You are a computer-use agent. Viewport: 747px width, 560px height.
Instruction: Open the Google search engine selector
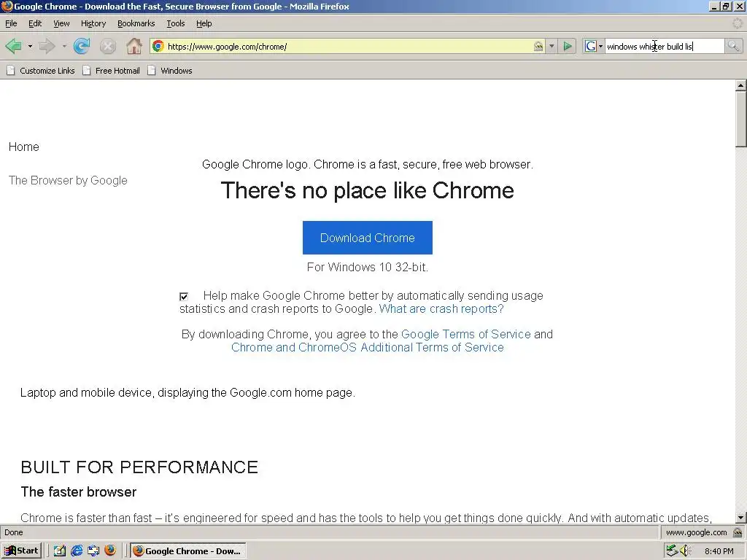(594, 46)
